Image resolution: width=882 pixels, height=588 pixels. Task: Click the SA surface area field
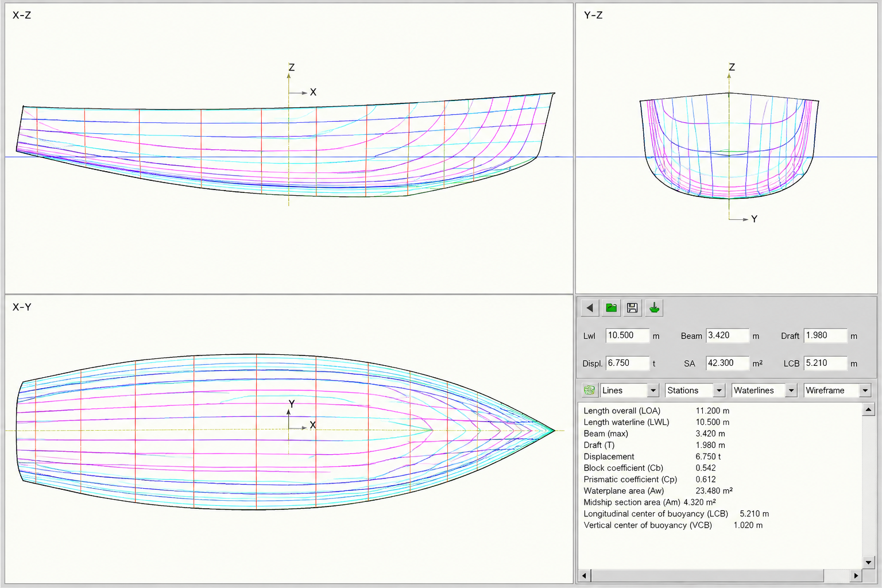[x=728, y=363]
